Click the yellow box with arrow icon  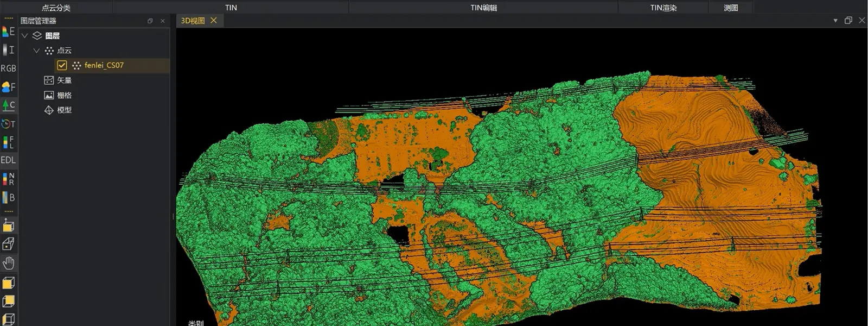[x=8, y=225]
